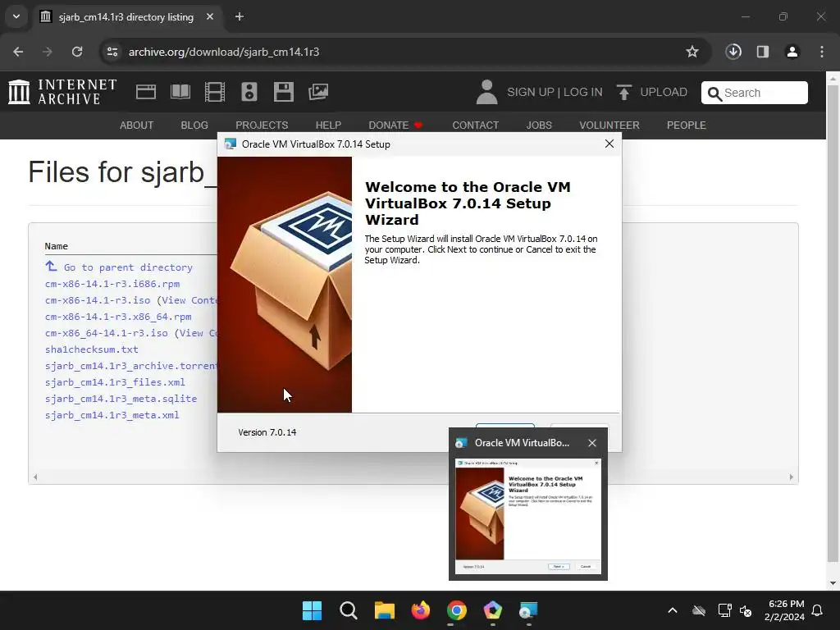Open the CONTACT menu item
Image resolution: width=840 pixels, height=630 pixels.
(475, 125)
